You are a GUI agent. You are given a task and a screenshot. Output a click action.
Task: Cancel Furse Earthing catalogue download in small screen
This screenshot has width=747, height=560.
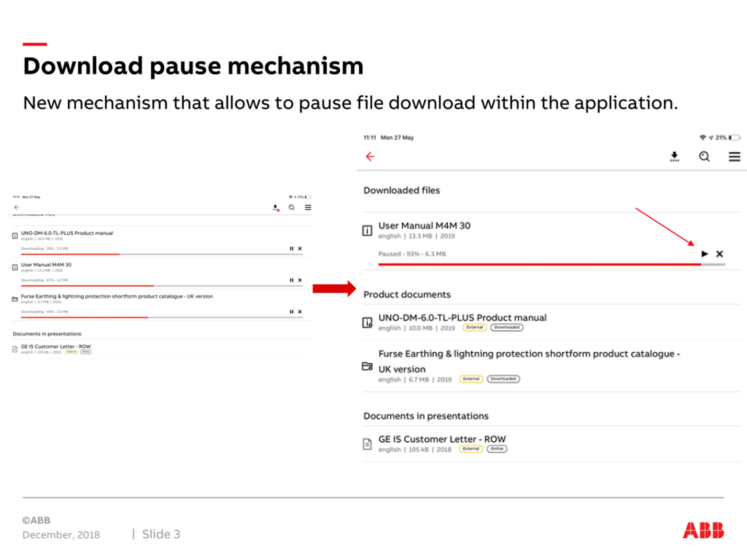(300, 312)
